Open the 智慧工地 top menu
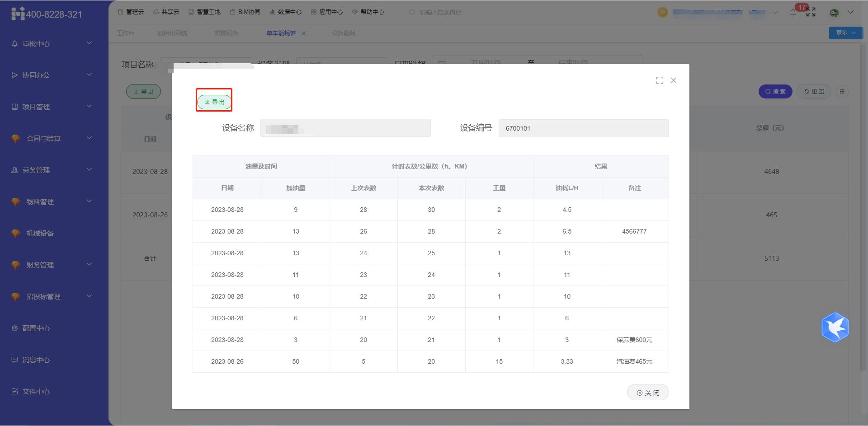Image resolution: width=868 pixels, height=426 pixels. (204, 12)
